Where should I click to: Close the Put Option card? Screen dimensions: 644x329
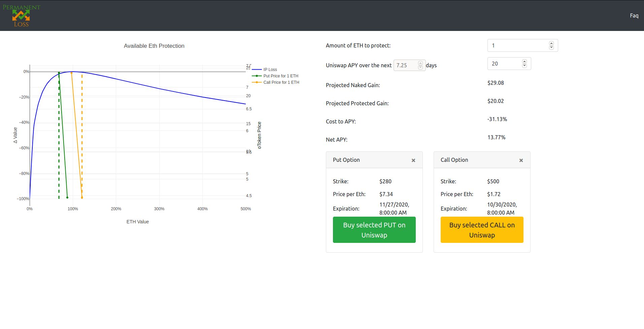point(413,160)
